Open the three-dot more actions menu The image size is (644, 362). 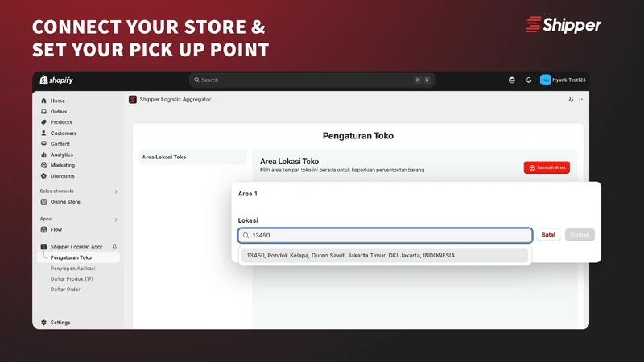click(x=582, y=99)
